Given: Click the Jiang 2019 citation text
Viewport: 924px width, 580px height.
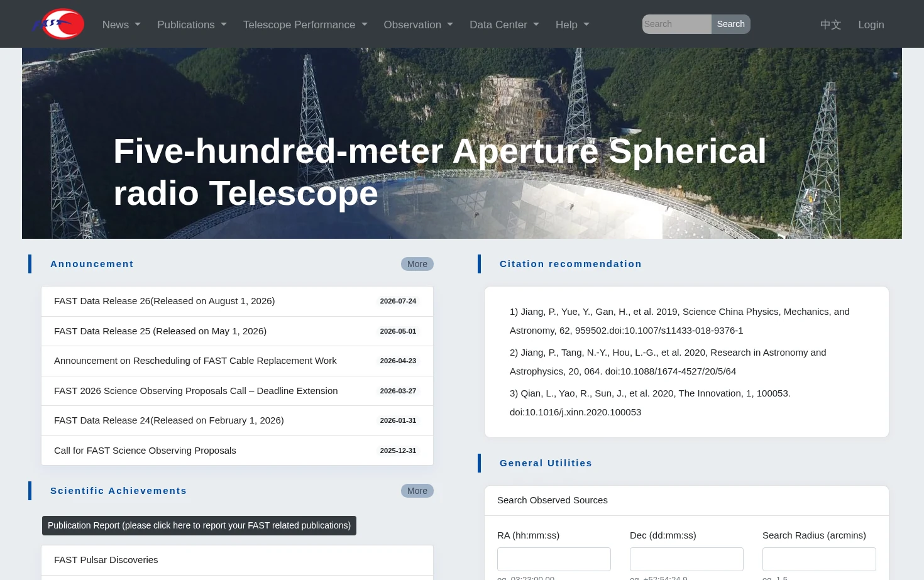Looking at the screenshot, I should coord(679,321).
